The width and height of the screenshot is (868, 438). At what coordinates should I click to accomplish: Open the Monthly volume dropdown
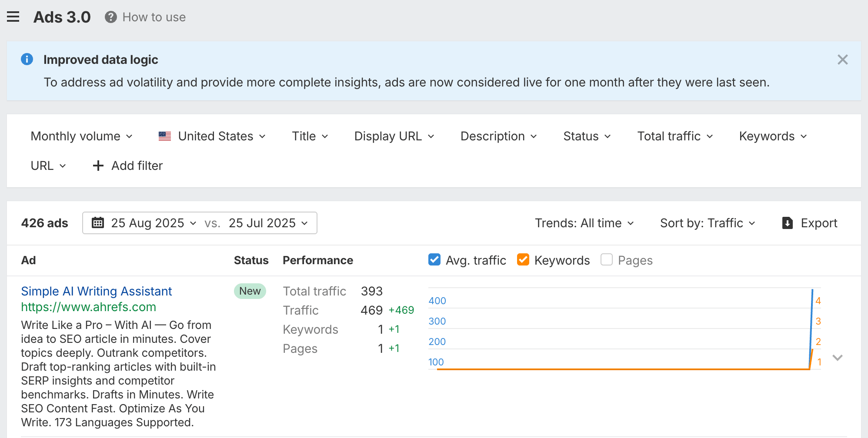click(81, 136)
